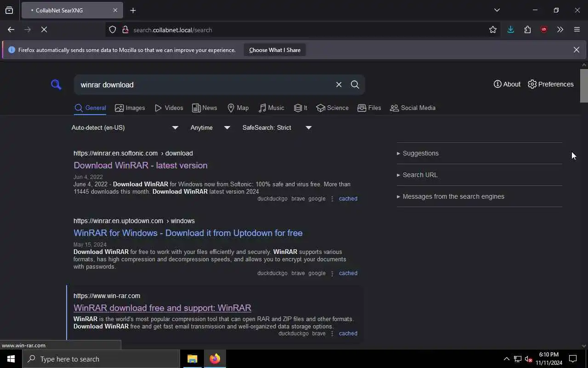Open WinRAR for Windows Uptodown result
Screen dimensions: 588x368
click(x=188, y=233)
